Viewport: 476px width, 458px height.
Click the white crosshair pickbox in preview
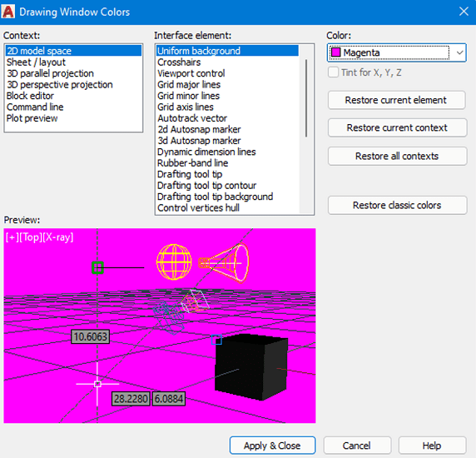[97, 384]
